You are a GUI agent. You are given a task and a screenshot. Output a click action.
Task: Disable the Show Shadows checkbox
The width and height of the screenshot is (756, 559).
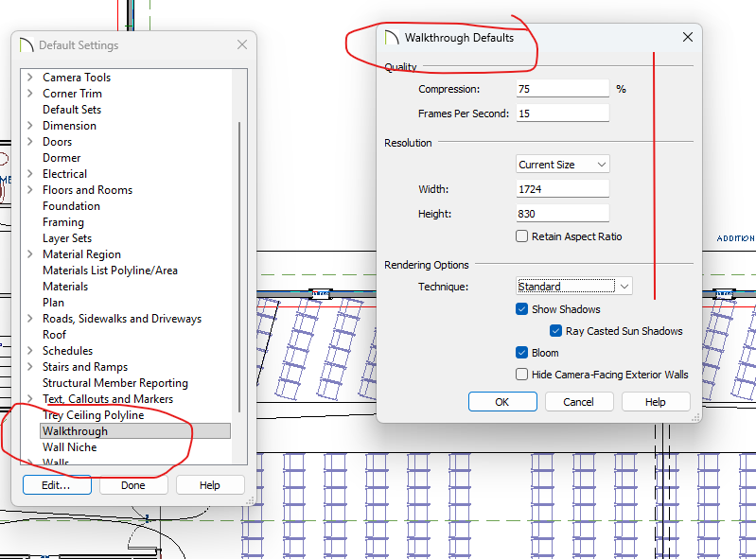click(x=522, y=309)
